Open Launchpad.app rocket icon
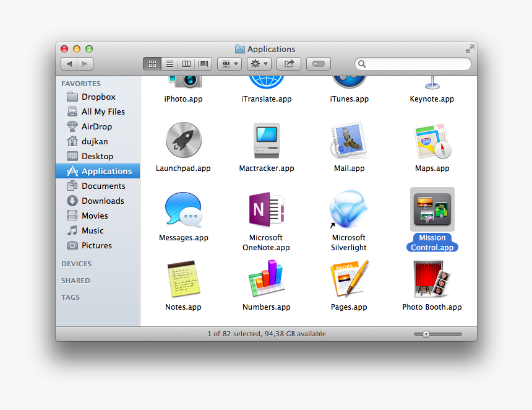This screenshot has height=410, width=532. (x=183, y=140)
